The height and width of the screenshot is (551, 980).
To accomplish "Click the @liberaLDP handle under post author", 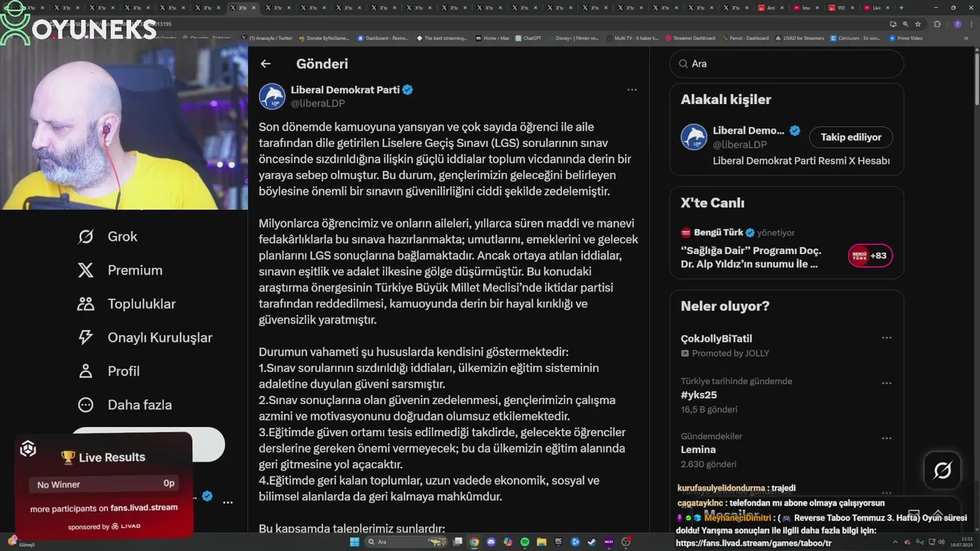I will tap(318, 103).
